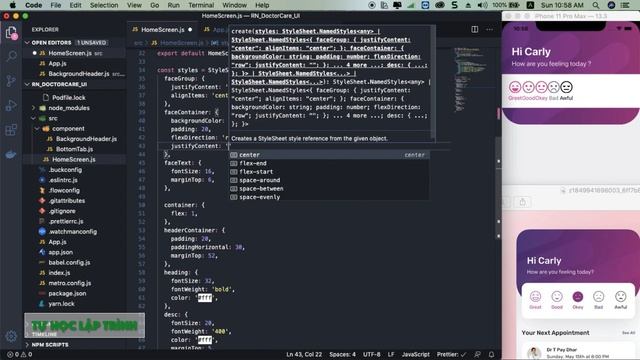
Task: Choose 'space-evenly' from autocomplete list
Action: tap(329, 197)
